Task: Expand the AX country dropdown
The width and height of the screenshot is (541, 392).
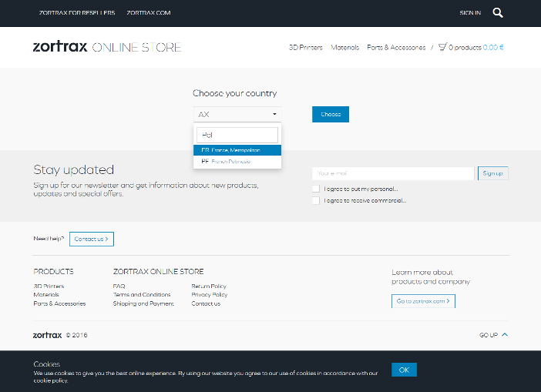Action: tap(237, 115)
